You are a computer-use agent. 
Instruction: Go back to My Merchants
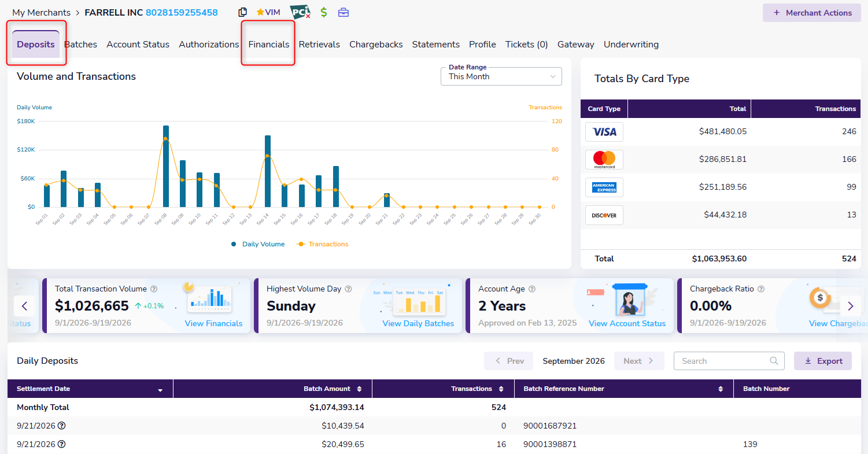42,13
